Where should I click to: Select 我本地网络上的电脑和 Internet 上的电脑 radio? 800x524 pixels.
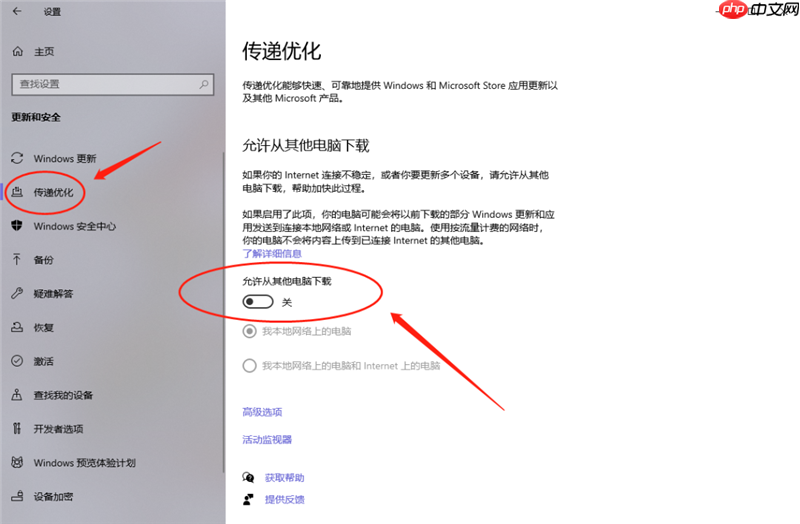pyautogui.click(x=249, y=366)
